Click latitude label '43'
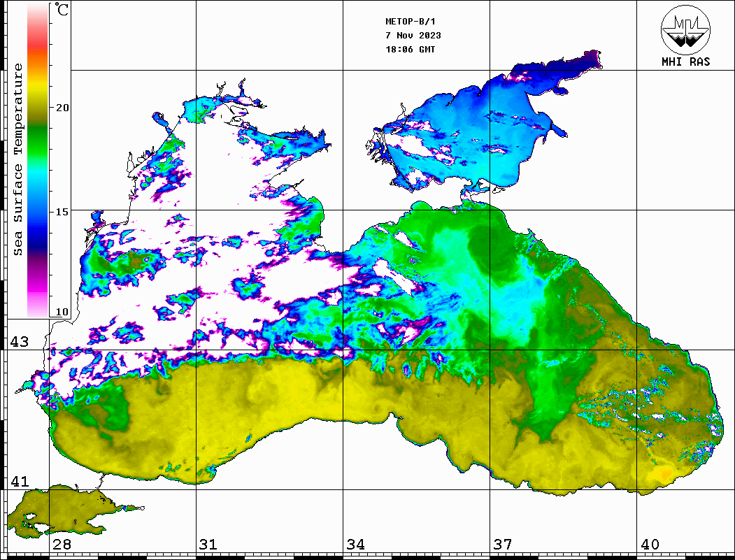 coord(20,342)
